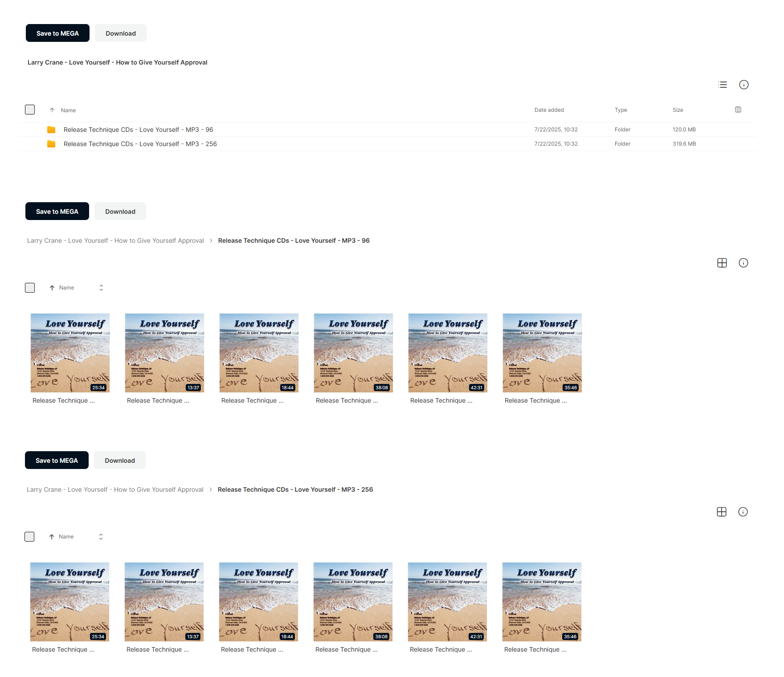
Task: Click Name sort label in MP3 - 96 view
Action: point(67,288)
